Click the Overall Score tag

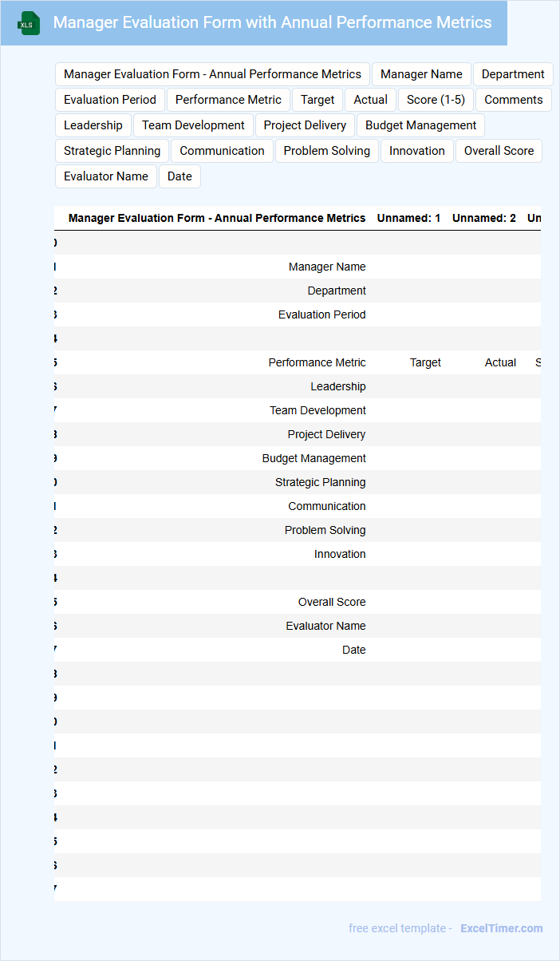[x=499, y=151]
